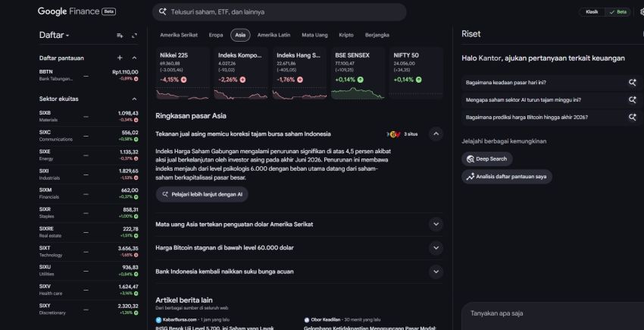Open the Indeks Hang S... index card
This screenshot has height=330, width=644.
pyautogui.click(x=299, y=74)
